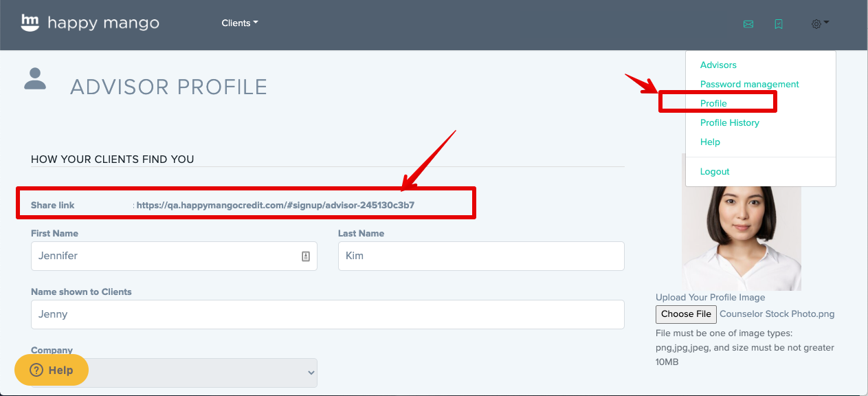Expand the Clients dropdown menu
Image resolution: width=868 pixels, height=396 pixels.
click(239, 23)
